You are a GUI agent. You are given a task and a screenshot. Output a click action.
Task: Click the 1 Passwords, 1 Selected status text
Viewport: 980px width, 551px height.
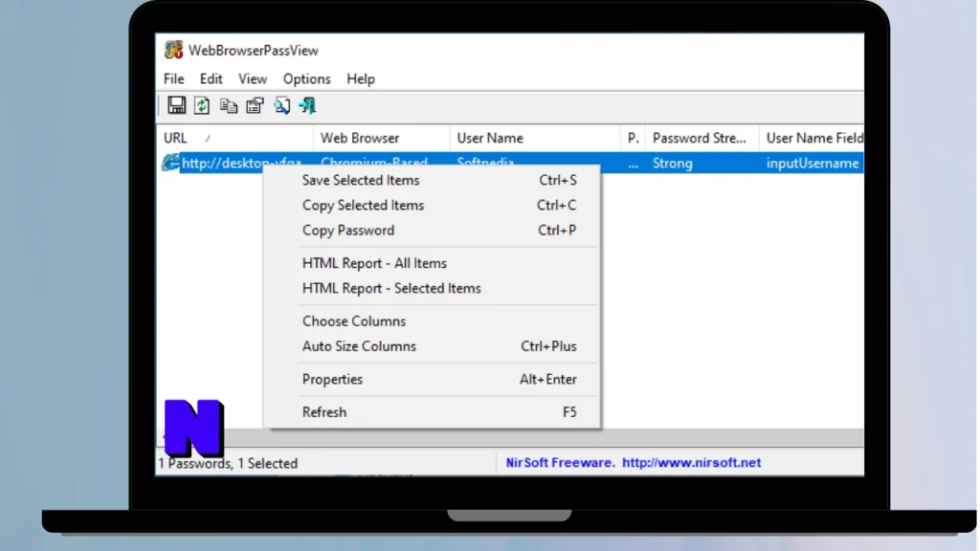click(x=228, y=464)
